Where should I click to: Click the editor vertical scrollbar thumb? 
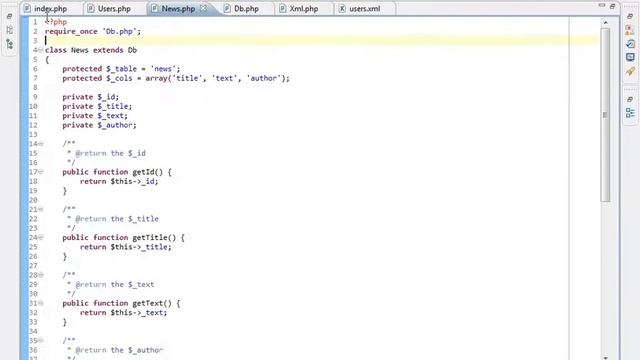click(605, 115)
